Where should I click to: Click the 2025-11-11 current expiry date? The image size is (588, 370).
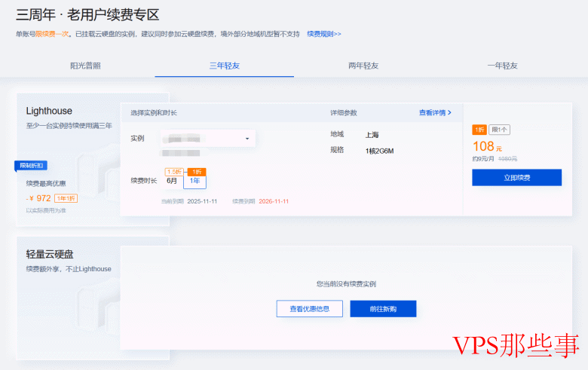(x=202, y=201)
